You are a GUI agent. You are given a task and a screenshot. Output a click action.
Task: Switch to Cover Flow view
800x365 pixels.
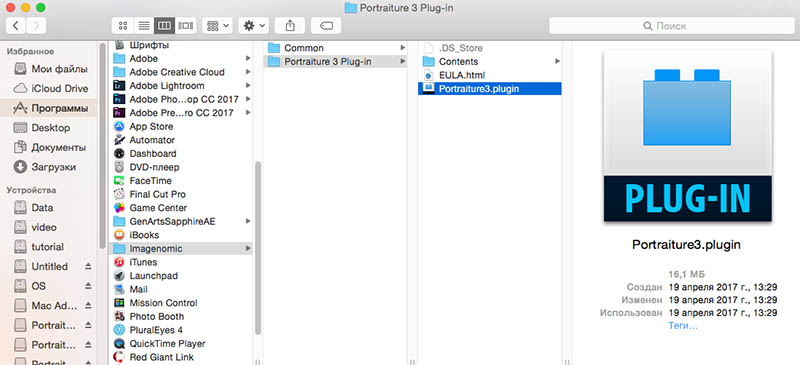pos(186,26)
